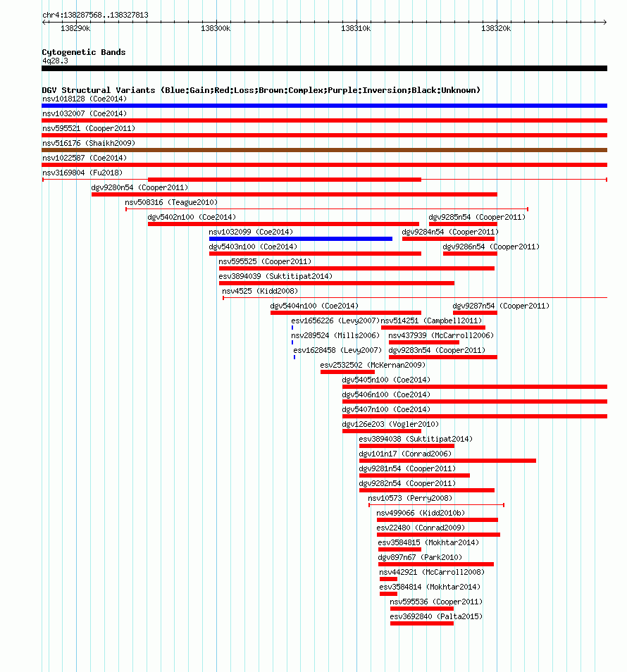
Task: Click dgv5404n100 (Coe2014) label
Action: (x=315, y=306)
